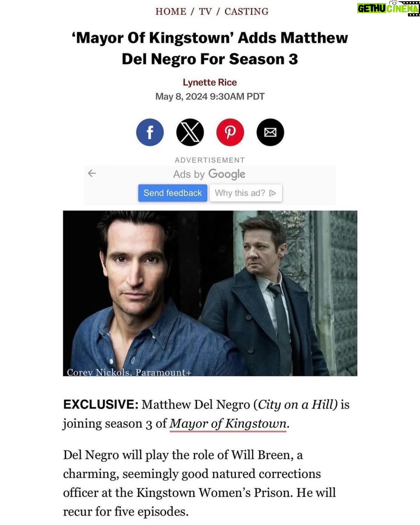Click the ad back arrow
Viewport: 420px width, 525px height.
pyautogui.click(x=92, y=173)
